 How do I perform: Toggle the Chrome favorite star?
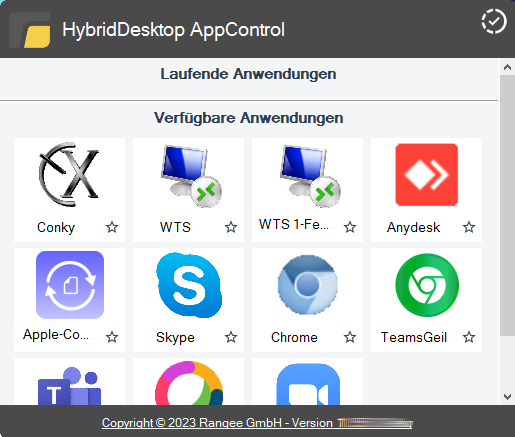(350, 337)
